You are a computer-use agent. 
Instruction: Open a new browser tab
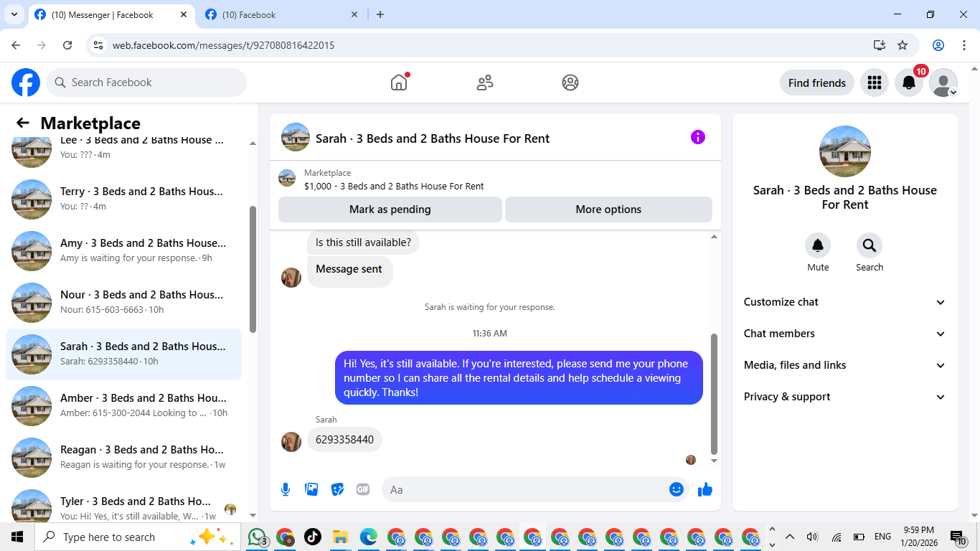tap(380, 14)
